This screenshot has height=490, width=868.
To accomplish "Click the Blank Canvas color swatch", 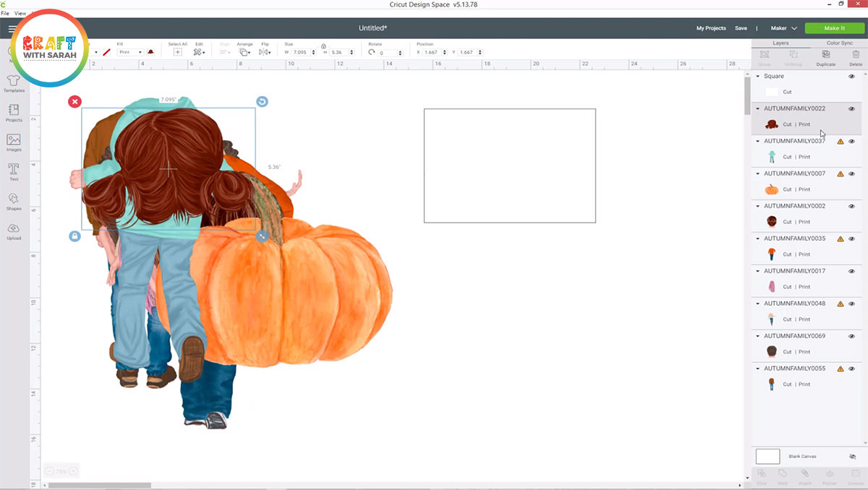I will (x=767, y=456).
